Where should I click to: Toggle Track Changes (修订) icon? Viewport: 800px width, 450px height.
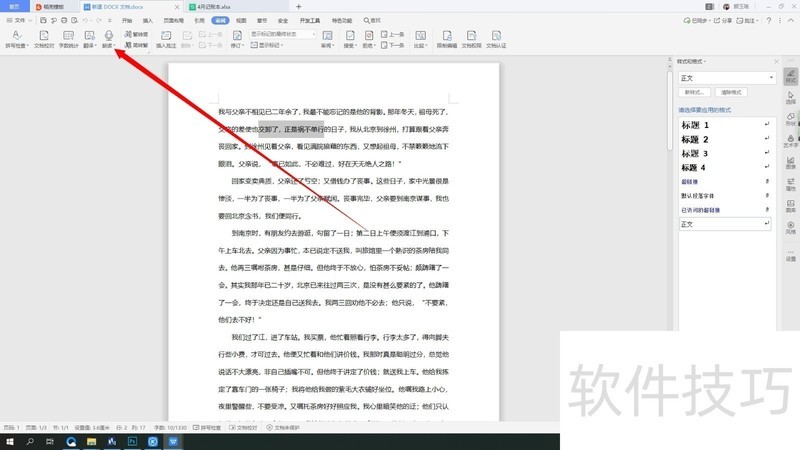tap(237, 36)
